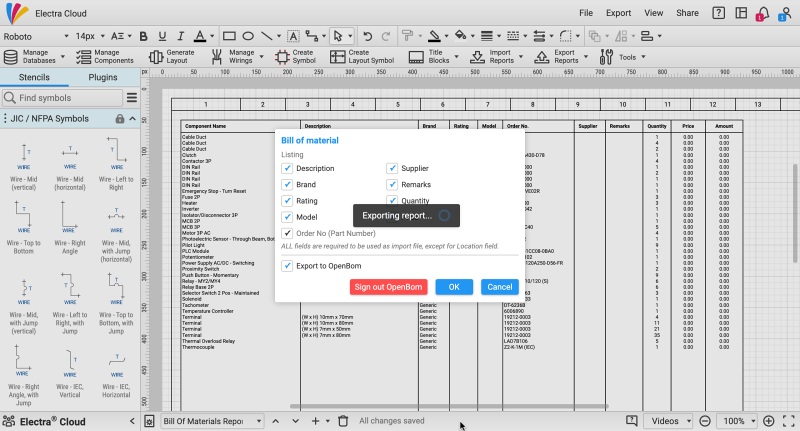The height and width of the screenshot is (431, 800).
Task: Open the 100% zoom level dropdown
Action: pyautogui.click(x=737, y=421)
